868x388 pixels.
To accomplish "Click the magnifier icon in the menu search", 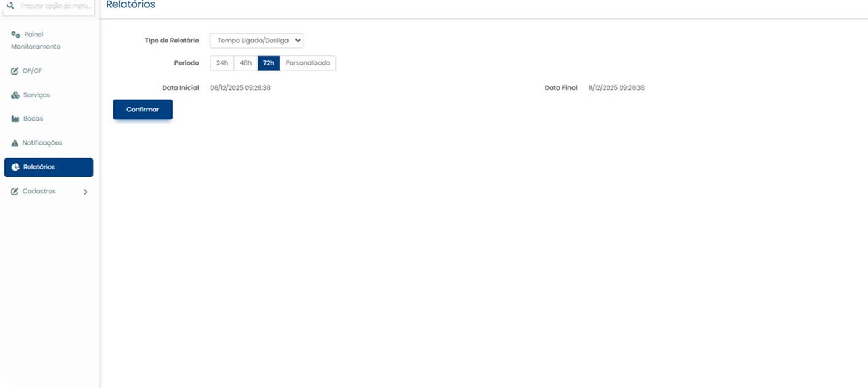I will [x=10, y=6].
